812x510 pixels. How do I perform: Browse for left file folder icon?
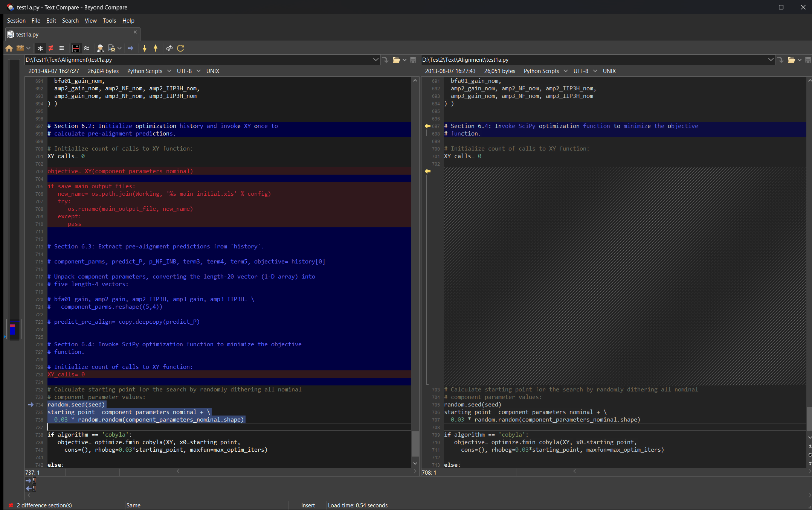pos(396,60)
